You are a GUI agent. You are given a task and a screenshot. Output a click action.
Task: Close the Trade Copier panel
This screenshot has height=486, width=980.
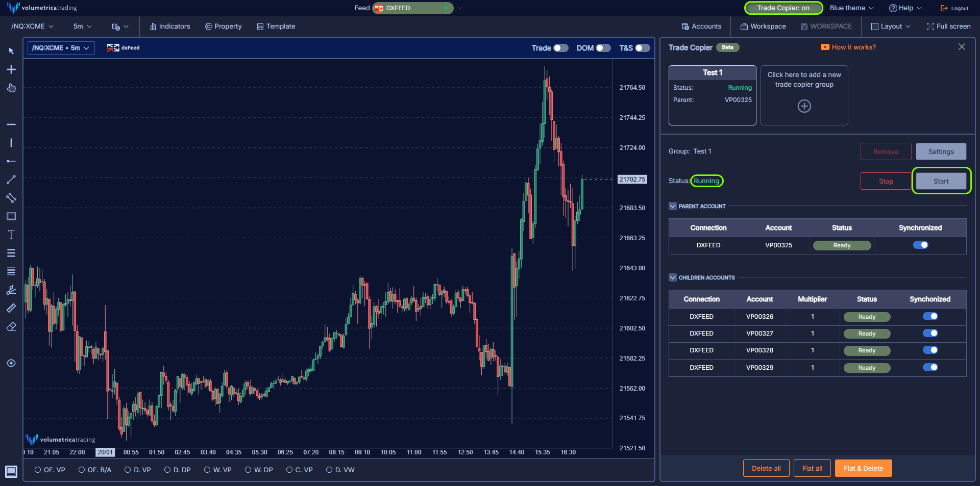click(962, 47)
